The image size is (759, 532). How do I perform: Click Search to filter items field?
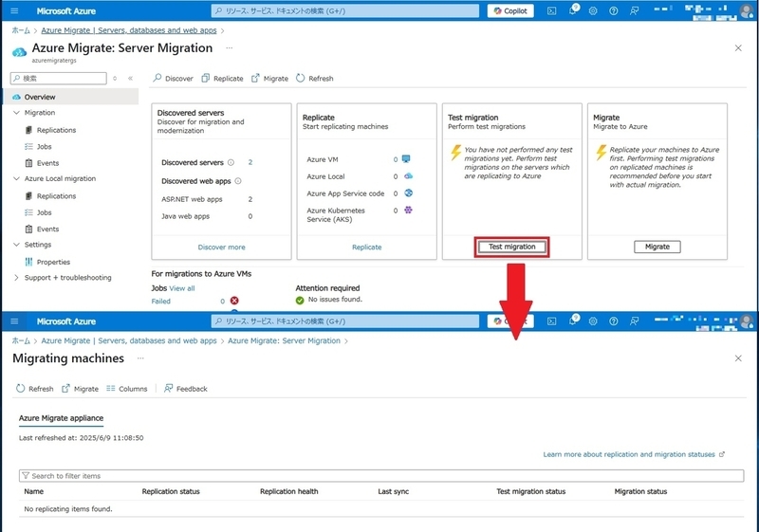[381, 476]
